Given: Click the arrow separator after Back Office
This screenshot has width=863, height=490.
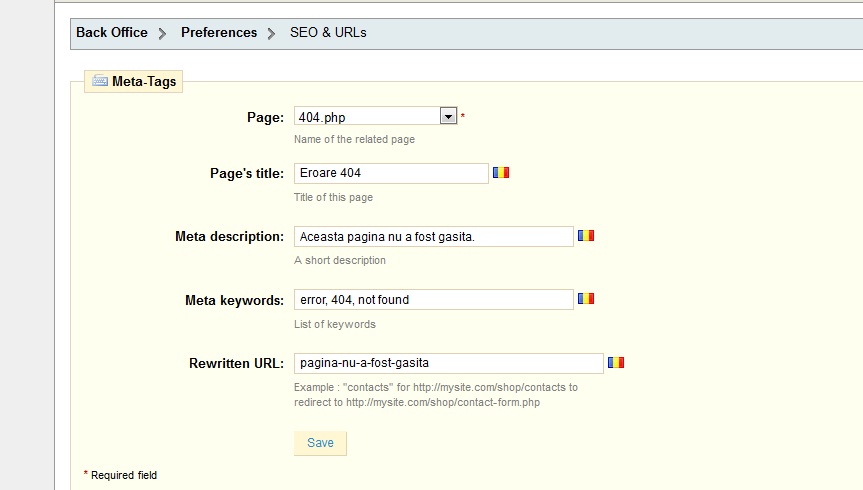Looking at the screenshot, I should (163, 33).
